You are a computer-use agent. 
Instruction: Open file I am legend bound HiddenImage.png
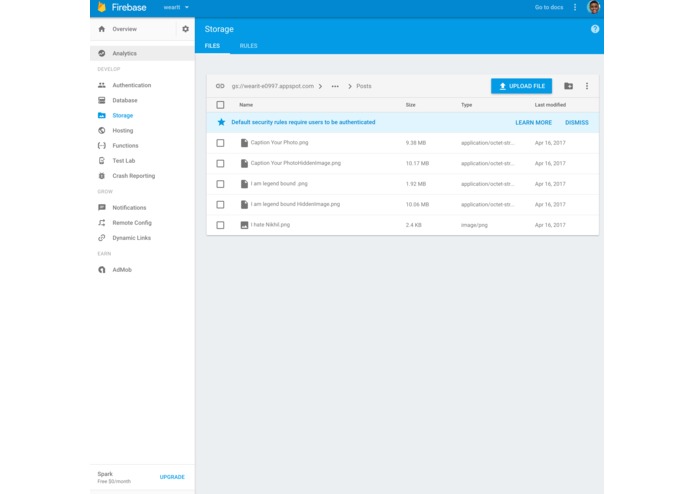295,204
